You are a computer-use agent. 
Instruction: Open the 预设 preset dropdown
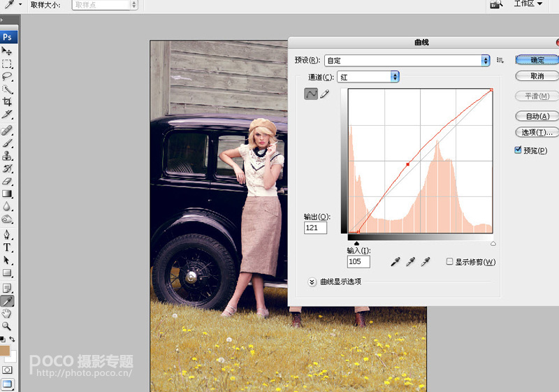tap(407, 61)
